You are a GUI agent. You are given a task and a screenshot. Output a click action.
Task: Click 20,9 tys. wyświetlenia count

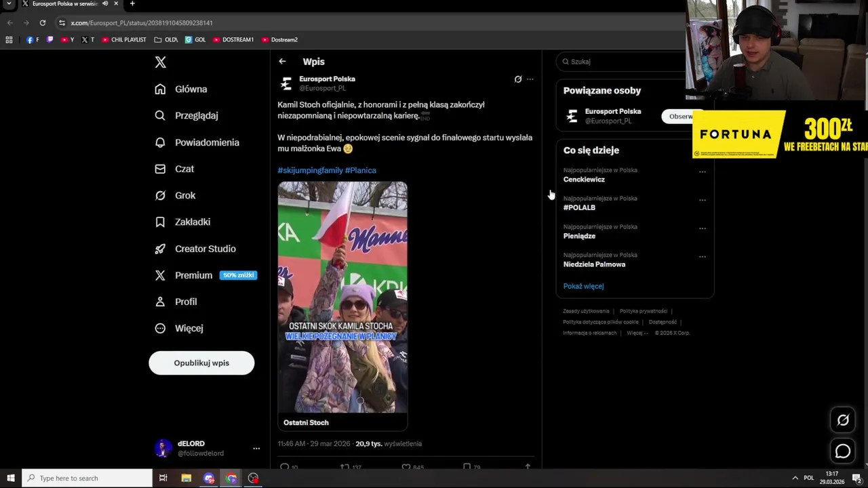pyautogui.click(x=389, y=443)
